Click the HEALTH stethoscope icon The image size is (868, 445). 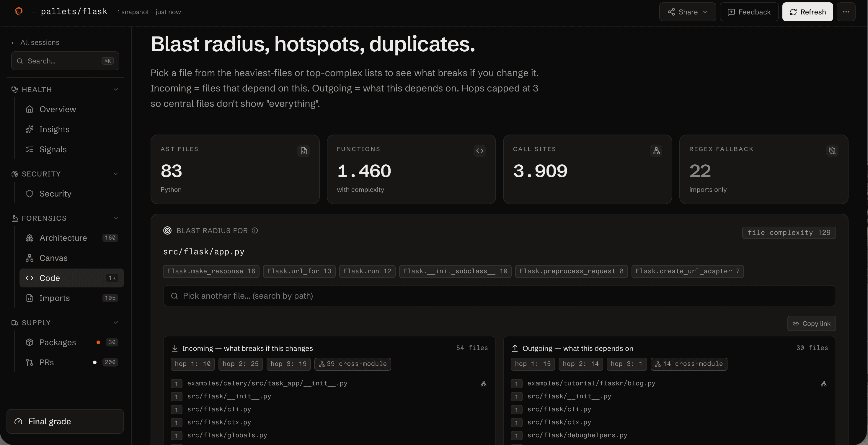coord(14,90)
